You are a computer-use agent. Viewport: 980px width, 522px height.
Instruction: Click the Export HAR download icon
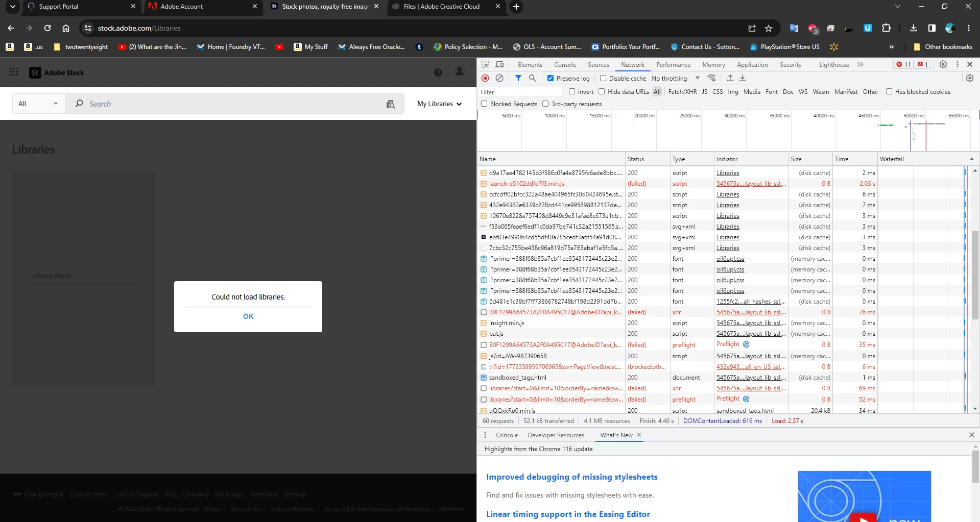[743, 78]
